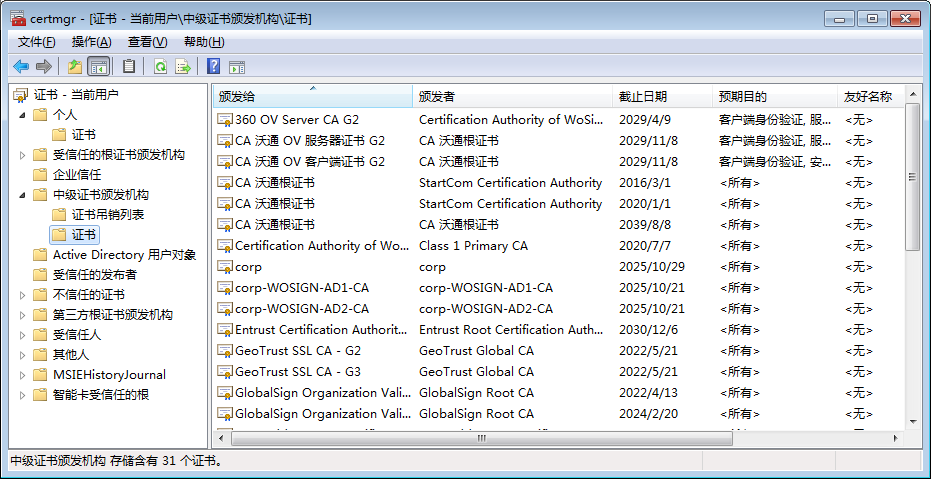This screenshot has height=479, width=931.
Task: Click the certificate icon of GeoTrust SSL CA - G2
Action: (x=225, y=351)
